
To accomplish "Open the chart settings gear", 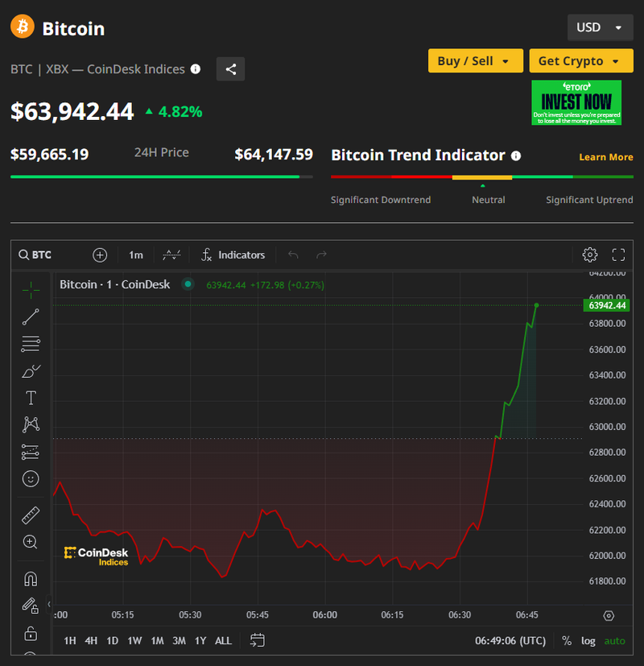I will point(589,254).
